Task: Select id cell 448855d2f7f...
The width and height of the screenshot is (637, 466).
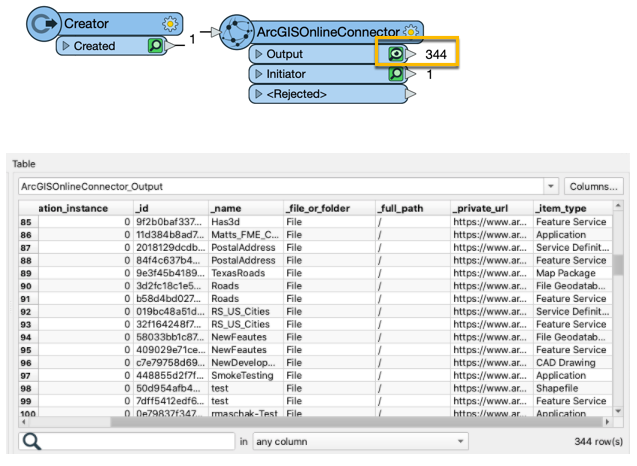Action: pos(171,375)
